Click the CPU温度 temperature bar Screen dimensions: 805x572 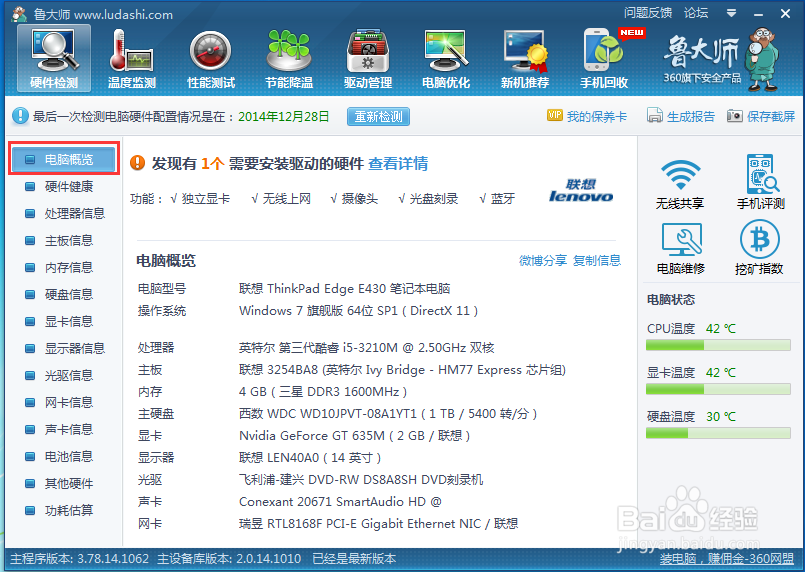[x=718, y=345]
